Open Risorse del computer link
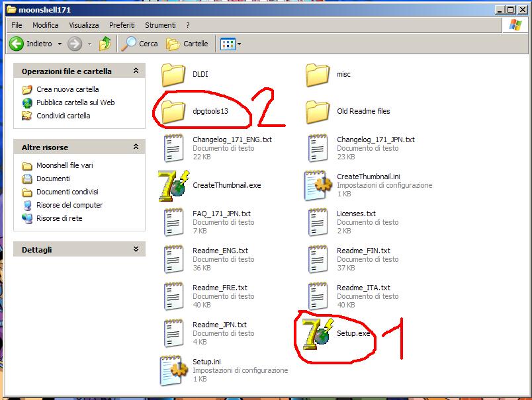Image resolution: width=532 pixels, height=400 pixels. (x=69, y=205)
